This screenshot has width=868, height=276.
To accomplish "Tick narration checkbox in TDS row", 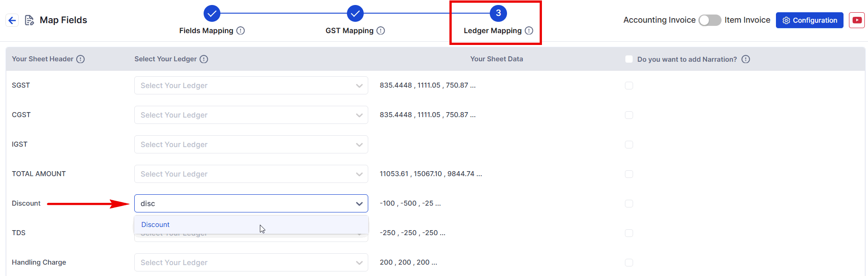I will pyautogui.click(x=629, y=233).
